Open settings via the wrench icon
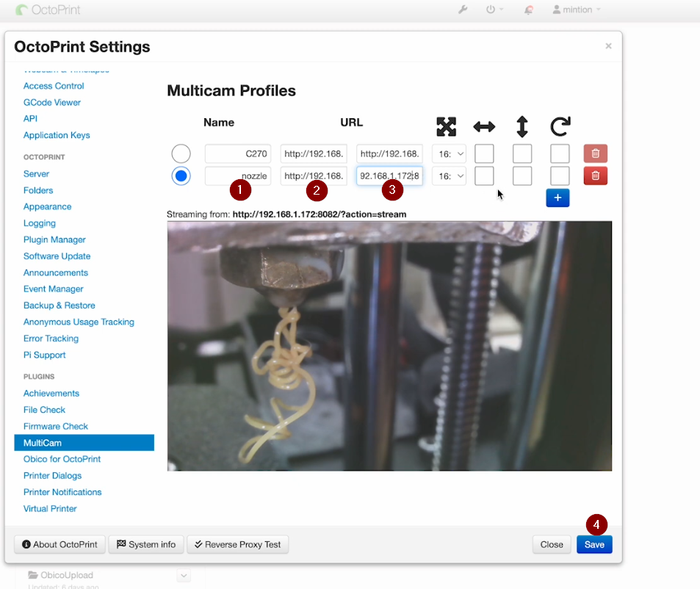This screenshot has width=700, height=589. 463,10
